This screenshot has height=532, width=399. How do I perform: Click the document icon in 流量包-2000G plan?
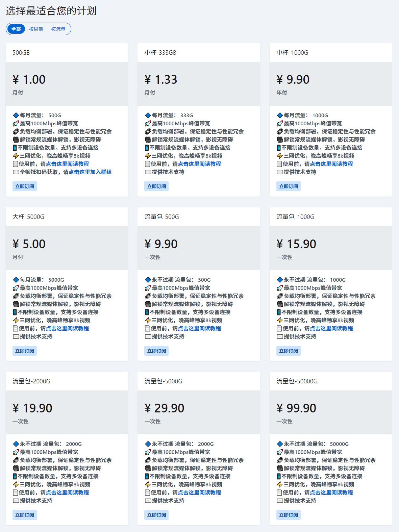15,493
